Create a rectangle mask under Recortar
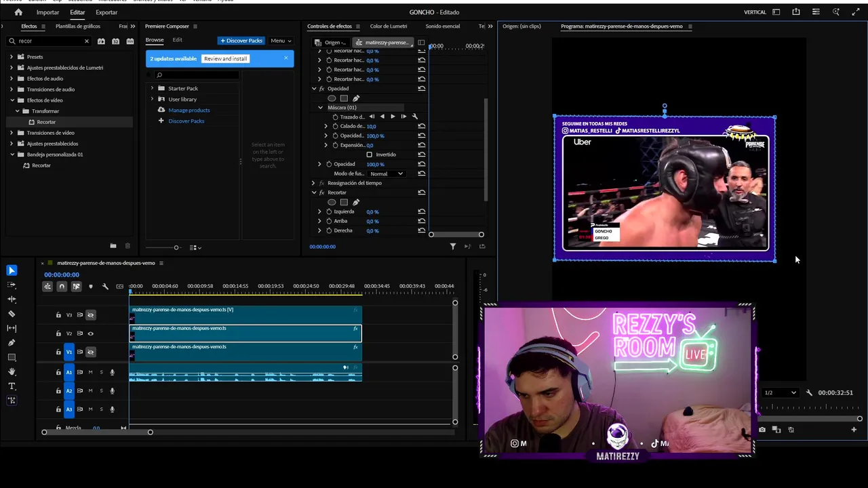Screen dimensions: 868x488 344,202
